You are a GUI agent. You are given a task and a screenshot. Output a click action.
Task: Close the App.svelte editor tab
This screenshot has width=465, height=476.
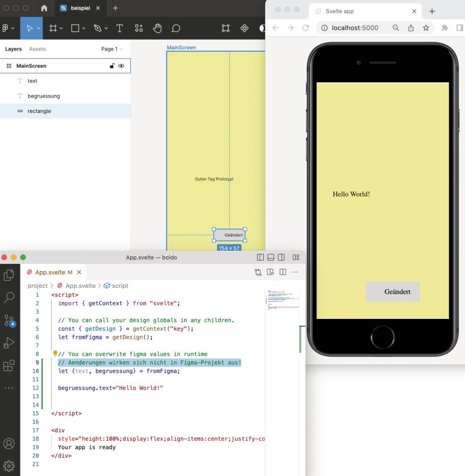coord(79,272)
